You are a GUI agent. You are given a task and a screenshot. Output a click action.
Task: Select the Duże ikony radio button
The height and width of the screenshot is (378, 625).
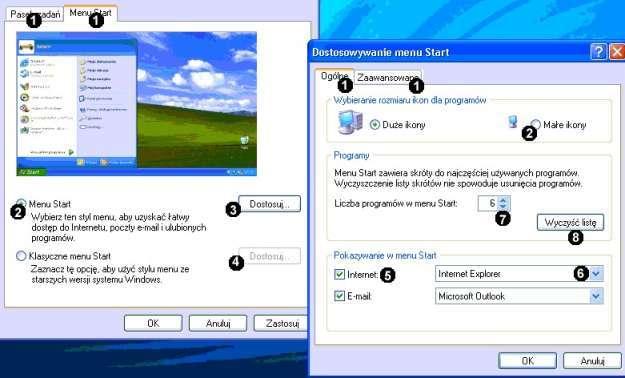375,125
